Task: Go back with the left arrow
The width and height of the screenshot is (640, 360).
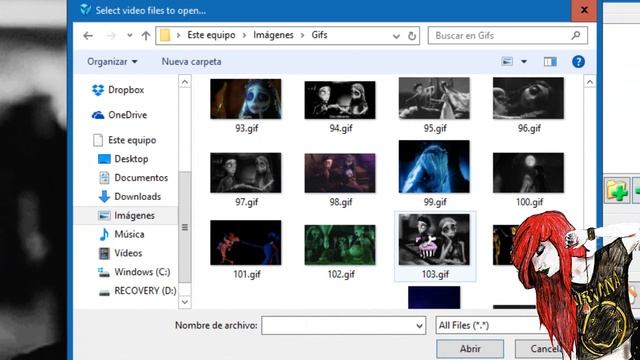Action: click(88, 36)
